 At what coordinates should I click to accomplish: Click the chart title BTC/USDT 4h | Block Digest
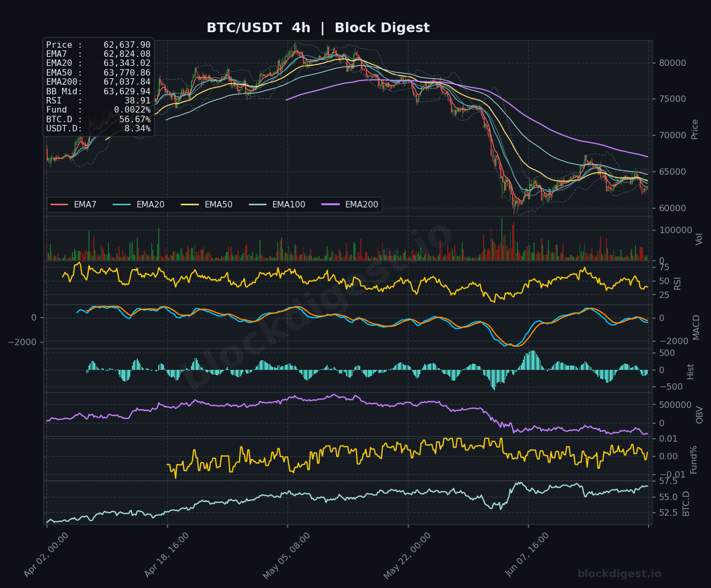click(318, 28)
